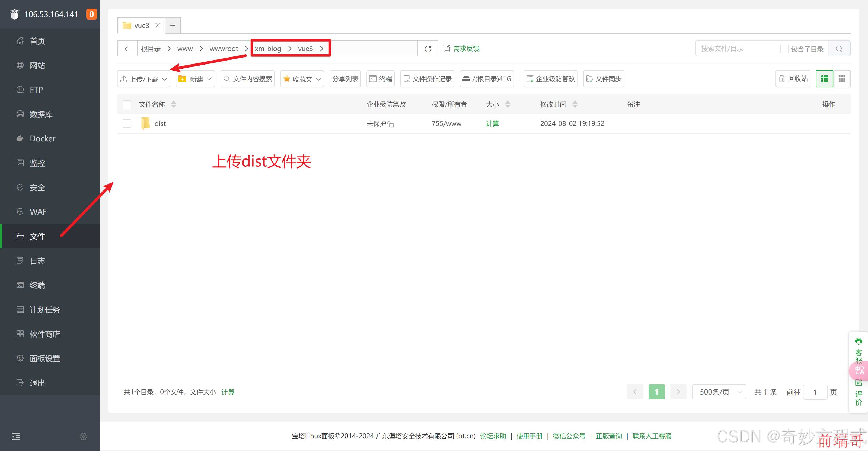Image resolution: width=868 pixels, height=451 pixels.
Task: Navigate to wwwroot in breadcrumb
Action: [x=224, y=49]
